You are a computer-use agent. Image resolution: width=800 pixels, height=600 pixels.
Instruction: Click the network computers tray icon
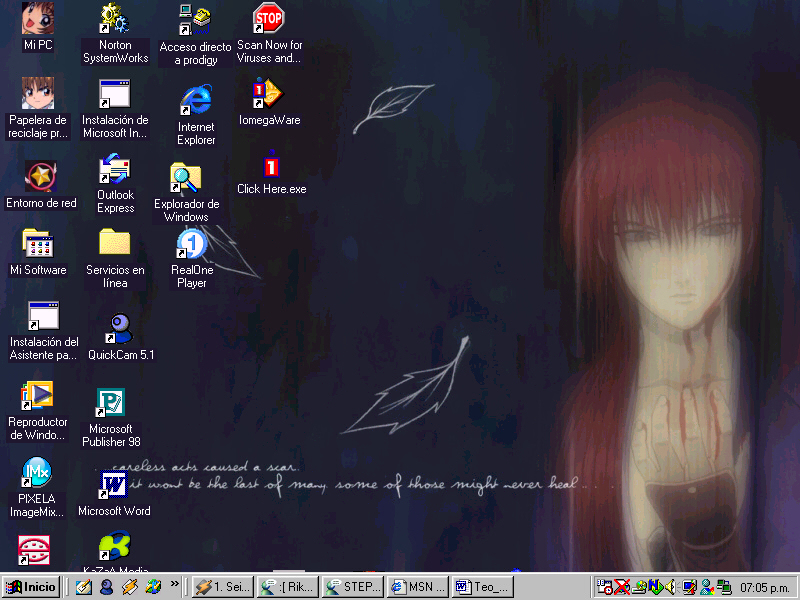723,587
